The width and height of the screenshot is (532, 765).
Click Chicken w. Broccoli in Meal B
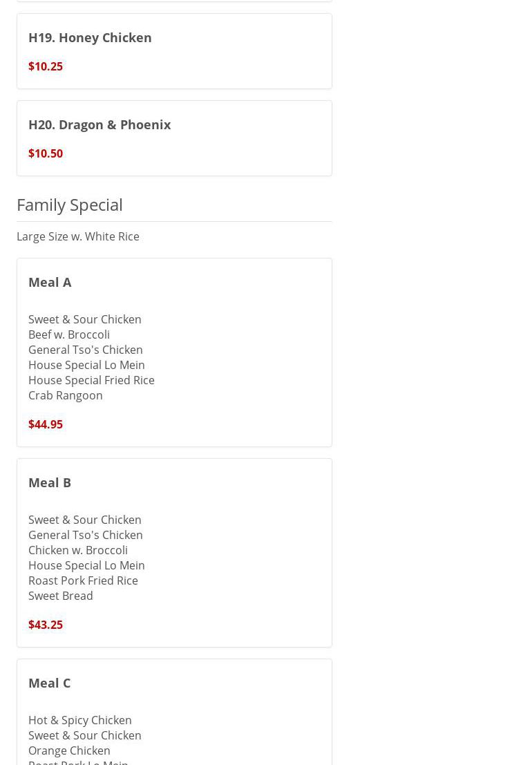[78, 550]
